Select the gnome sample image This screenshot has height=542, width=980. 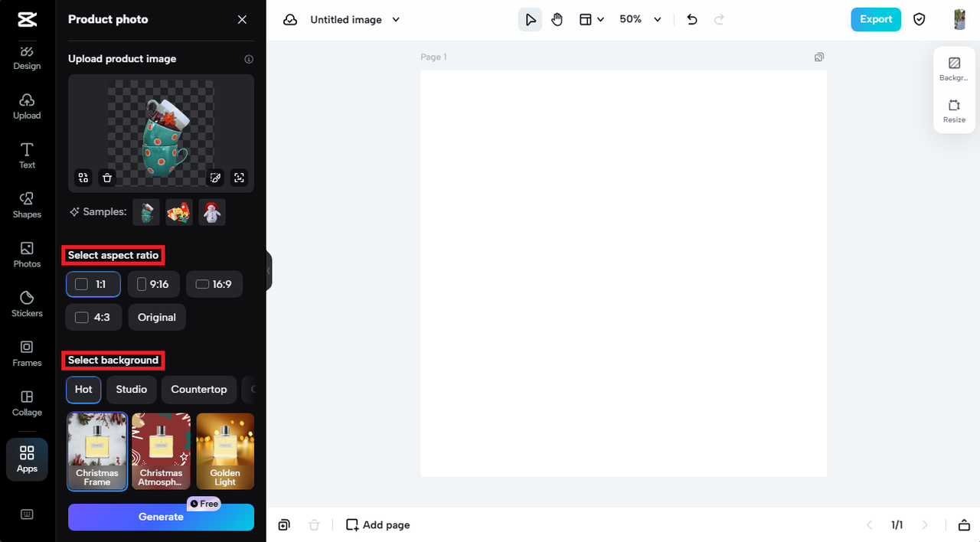click(x=179, y=212)
